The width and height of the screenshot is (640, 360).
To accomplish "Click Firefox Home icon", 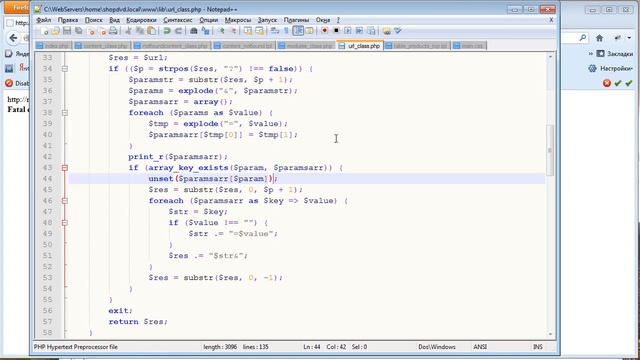I will 599,38.
